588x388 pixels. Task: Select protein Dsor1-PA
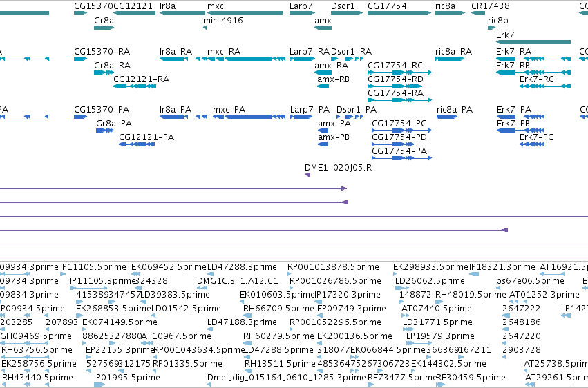357,109
